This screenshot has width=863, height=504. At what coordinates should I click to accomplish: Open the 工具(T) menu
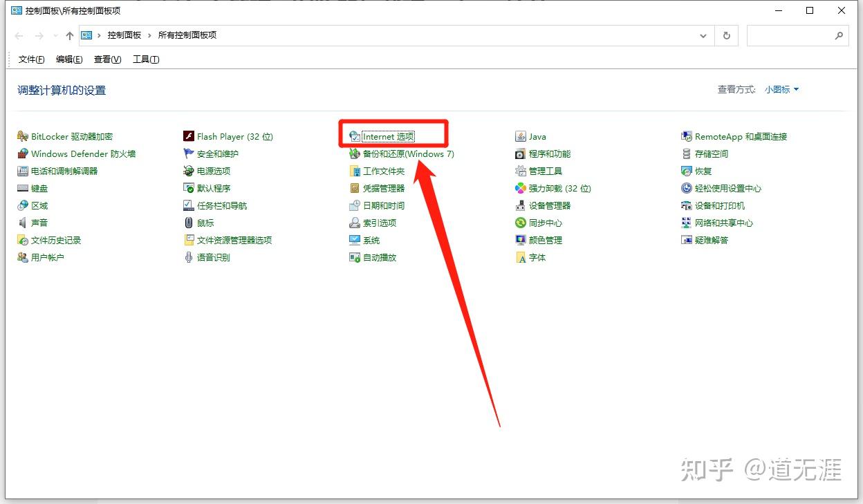pos(146,59)
